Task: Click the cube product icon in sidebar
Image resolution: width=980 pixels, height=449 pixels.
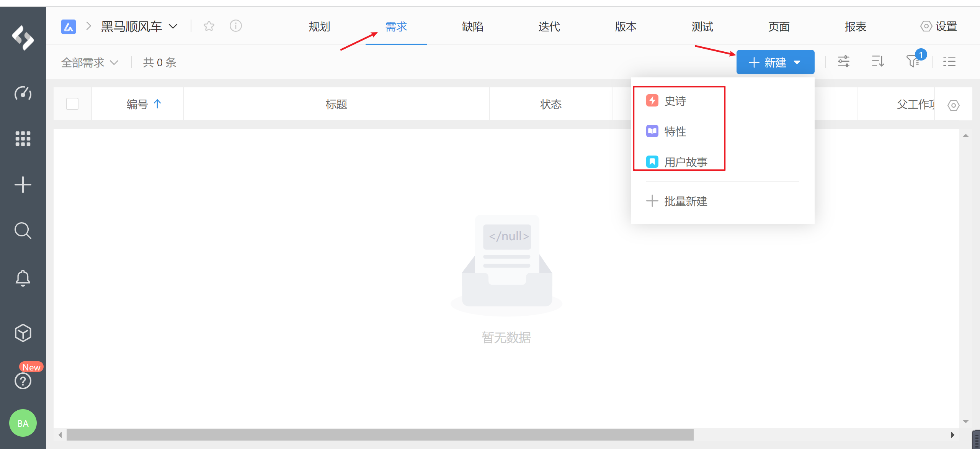Action: point(23,333)
